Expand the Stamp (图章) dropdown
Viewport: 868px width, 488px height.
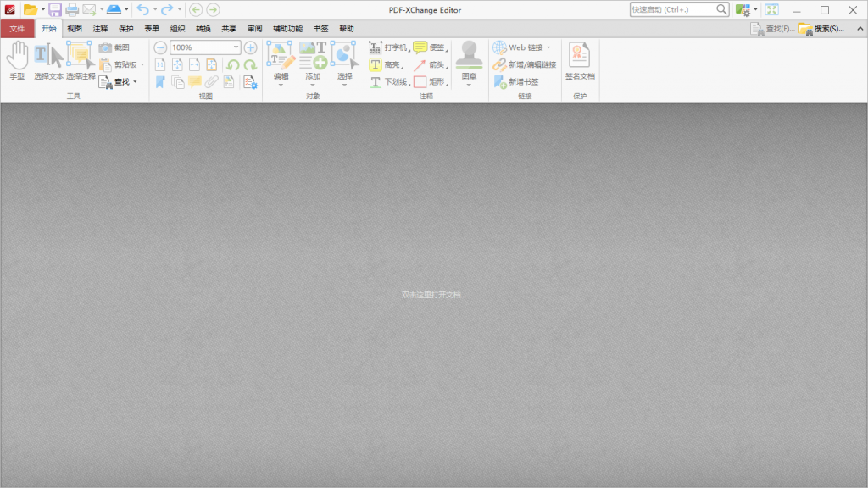tap(469, 84)
